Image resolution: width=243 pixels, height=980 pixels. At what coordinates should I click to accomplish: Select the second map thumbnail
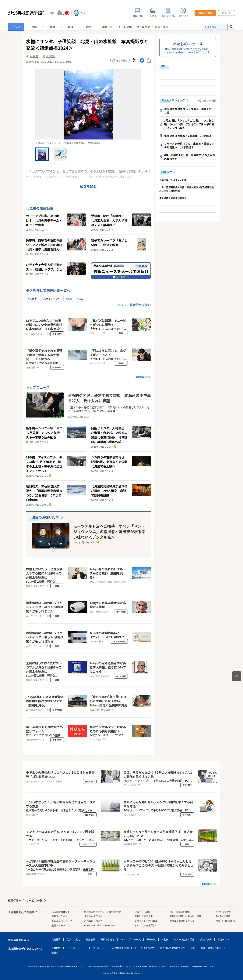pyautogui.click(x=61, y=154)
